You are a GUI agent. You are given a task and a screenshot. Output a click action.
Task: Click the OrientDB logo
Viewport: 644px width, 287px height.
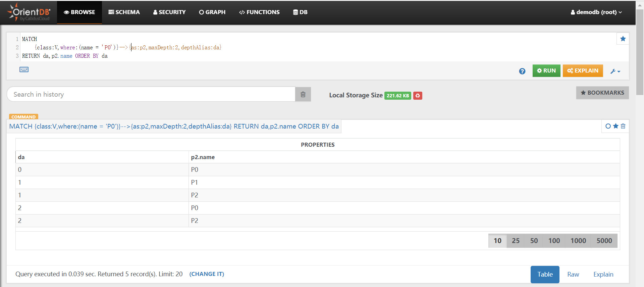tap(29, 12)
